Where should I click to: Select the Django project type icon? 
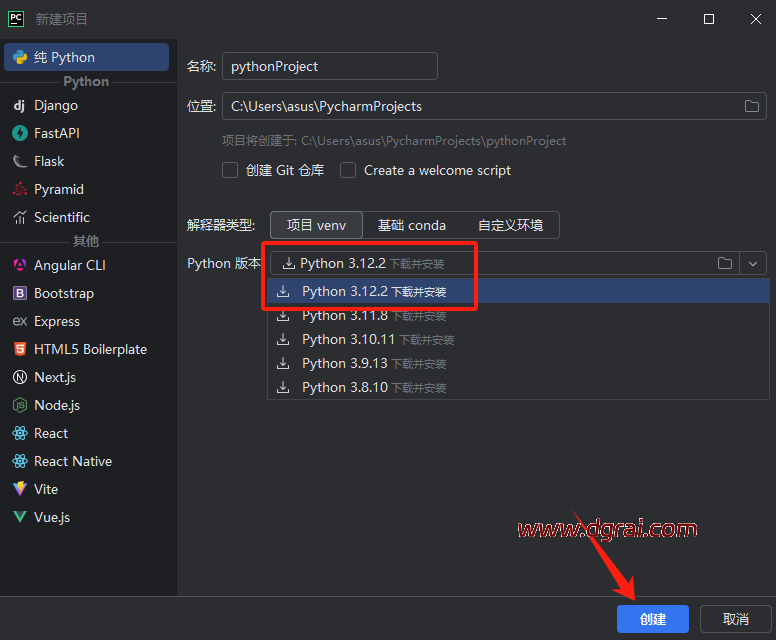coord(19,105)
